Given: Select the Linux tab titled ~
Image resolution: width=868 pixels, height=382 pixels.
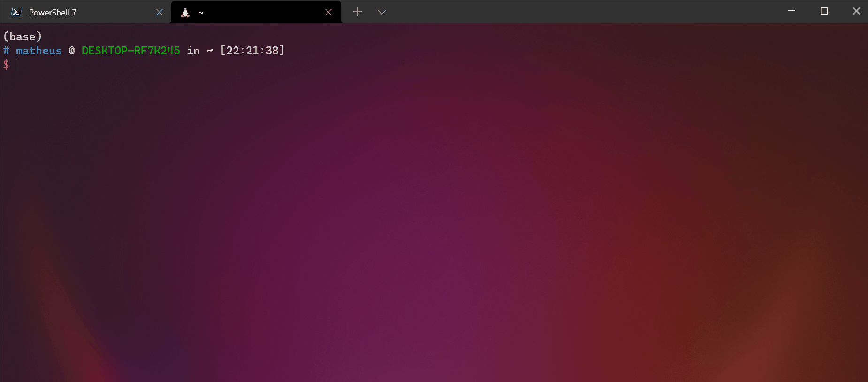Looking at the screenshot, I should pos(256,12).
